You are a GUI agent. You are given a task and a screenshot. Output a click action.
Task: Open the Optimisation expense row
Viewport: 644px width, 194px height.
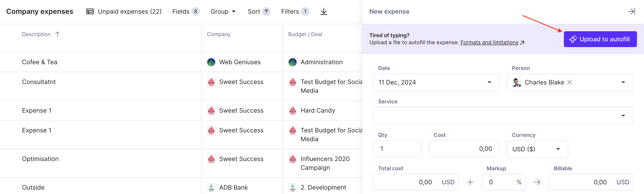pyautogui.click(x=181, y=163)
